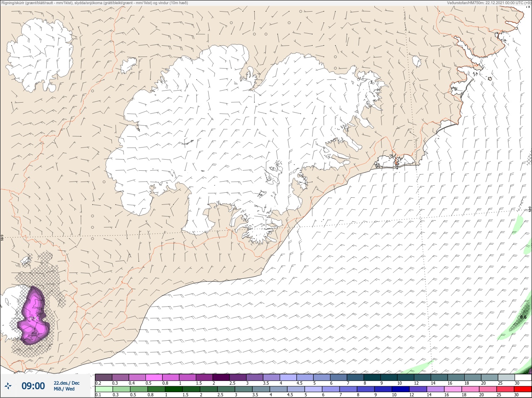
Task: Click the 09:00 forecast time display
Action: tap(33, 386)
